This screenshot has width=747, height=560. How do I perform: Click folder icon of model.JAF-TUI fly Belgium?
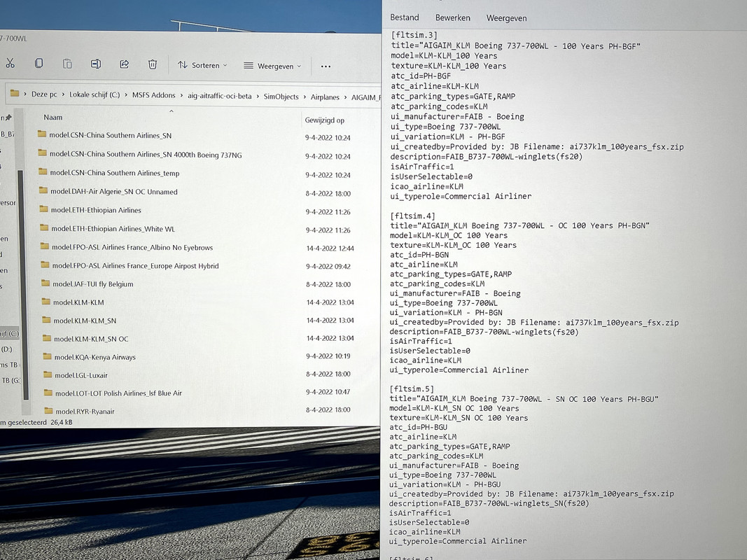point(46,283)
